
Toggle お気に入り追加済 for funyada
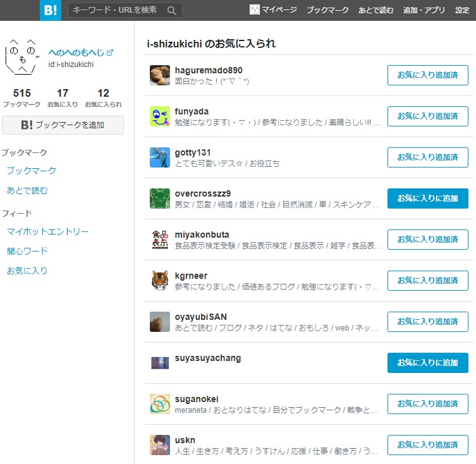428,116
